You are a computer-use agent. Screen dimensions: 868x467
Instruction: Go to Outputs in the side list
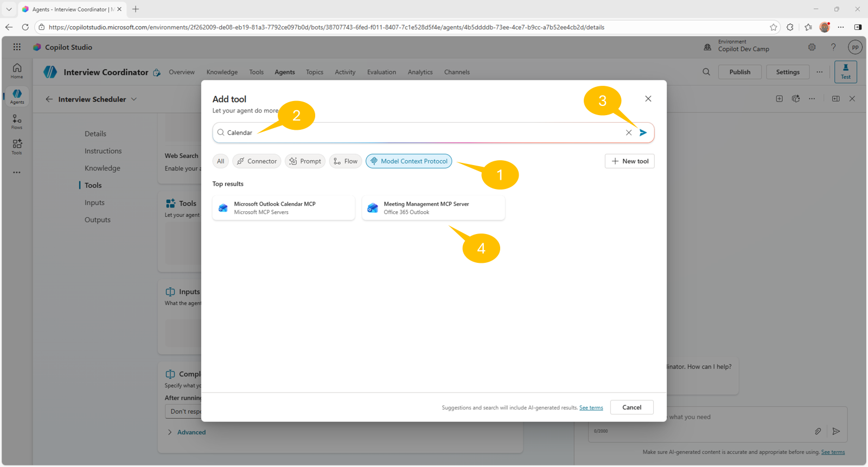(x=98, y=220)
